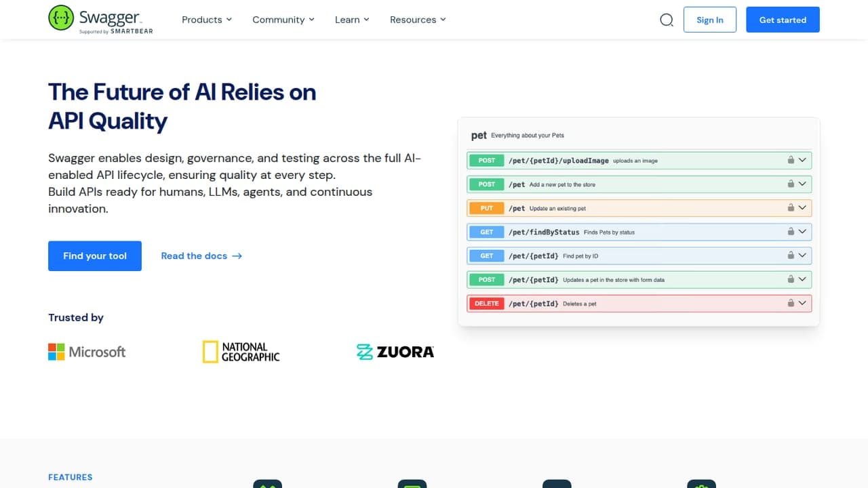
Task: Click the FEATURES section label
Action: coord(71,477)
